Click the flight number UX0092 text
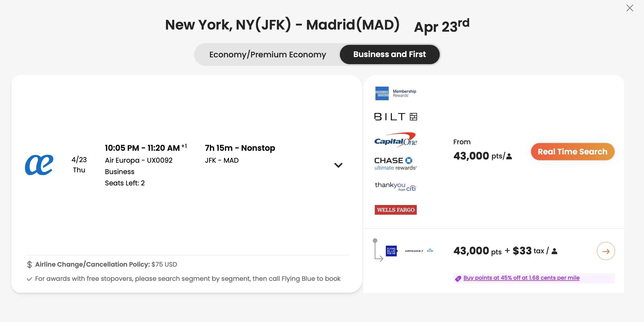644x322 pixels. point(159,160)
